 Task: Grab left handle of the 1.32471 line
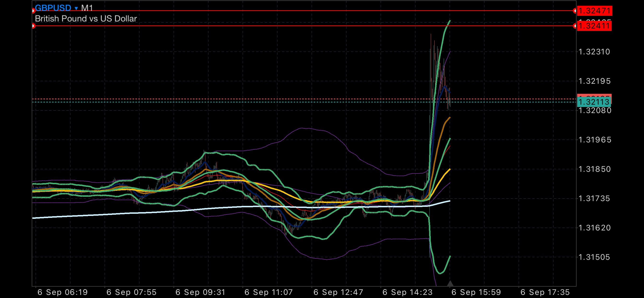pos(33,11)
